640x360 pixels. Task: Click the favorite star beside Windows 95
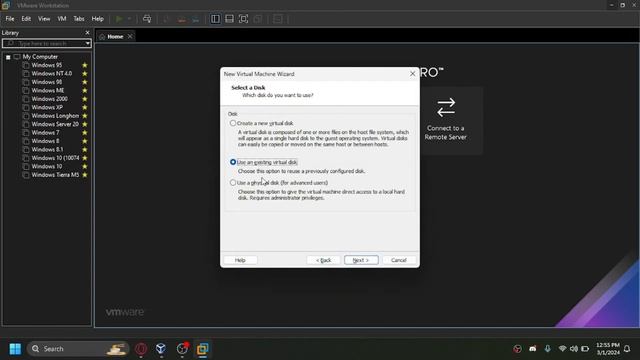click(x=85, y=65)
